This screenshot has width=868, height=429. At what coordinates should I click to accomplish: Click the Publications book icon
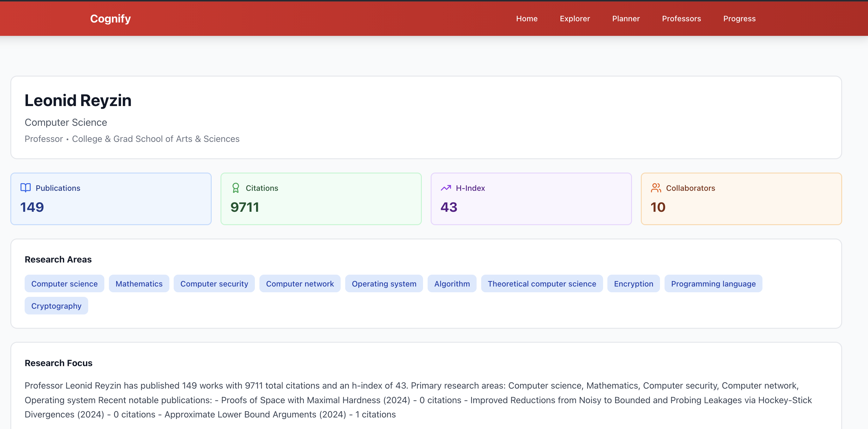click(x=26, y=188)
